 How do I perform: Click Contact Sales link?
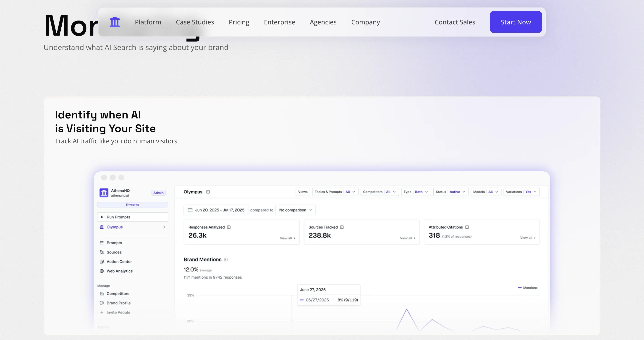click(x=455, y=22)
